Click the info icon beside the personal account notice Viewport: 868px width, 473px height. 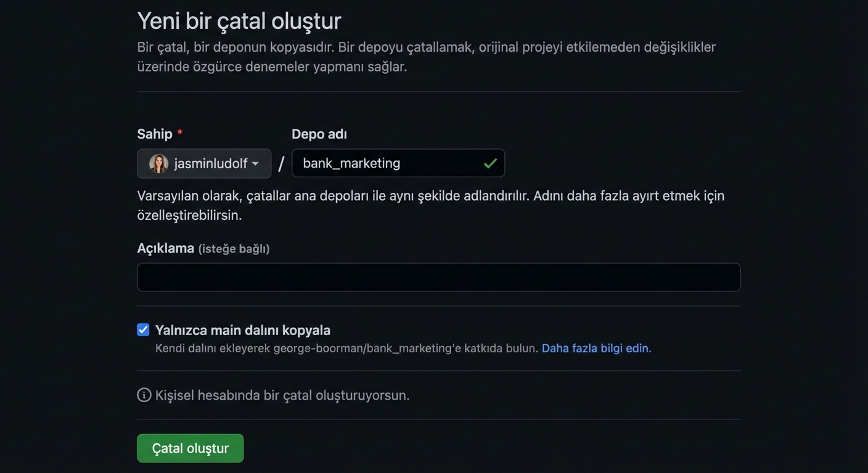pos(144,395)
